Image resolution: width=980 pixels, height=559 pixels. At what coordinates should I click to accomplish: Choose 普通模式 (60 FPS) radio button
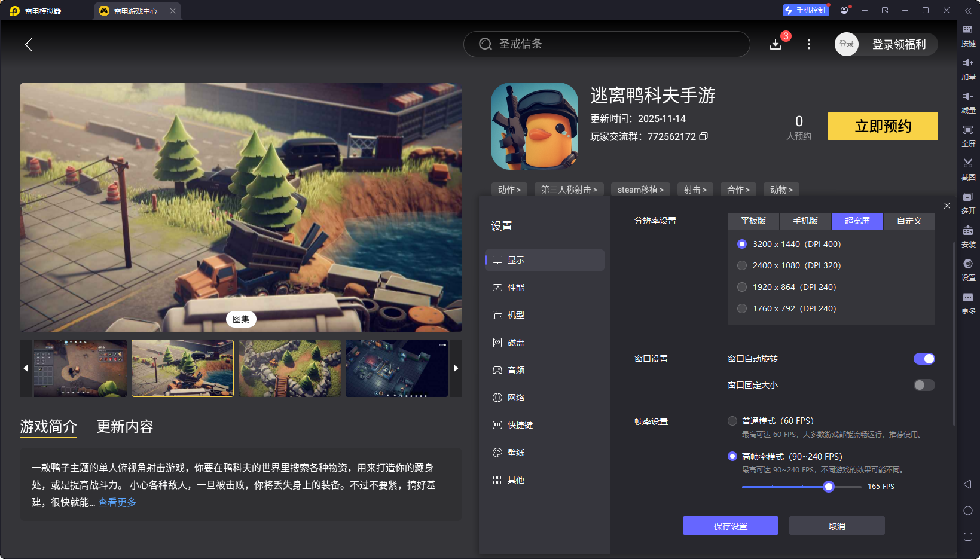[732, 421]
